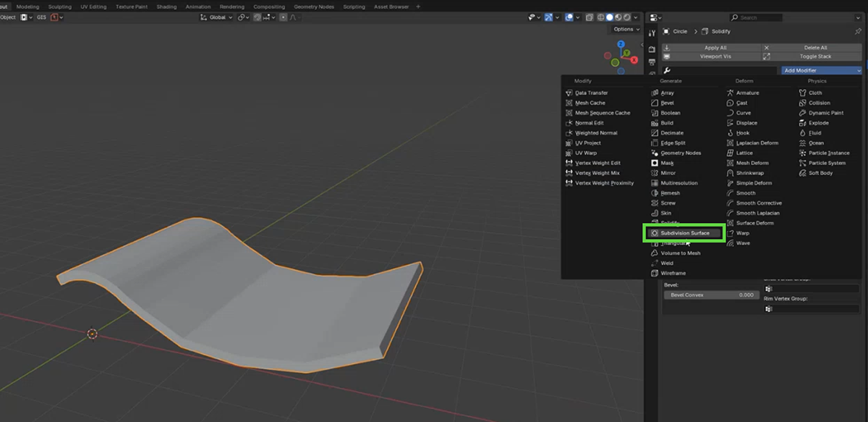Click the viewport Z axis gizmo handle

621,44
